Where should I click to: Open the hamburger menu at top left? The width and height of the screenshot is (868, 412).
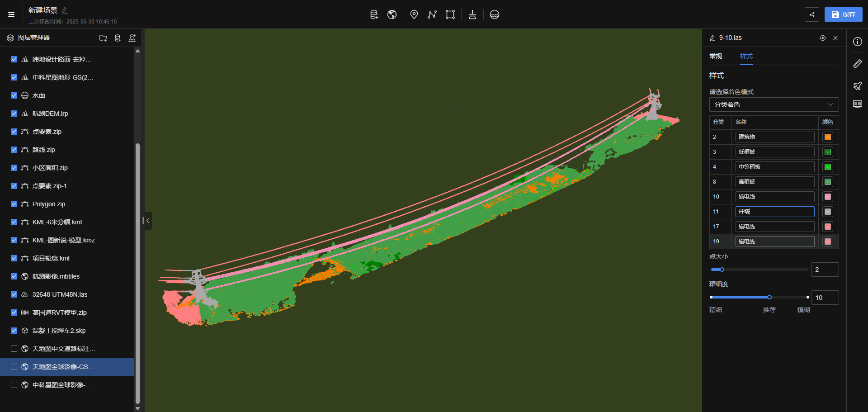click(11, 14)
